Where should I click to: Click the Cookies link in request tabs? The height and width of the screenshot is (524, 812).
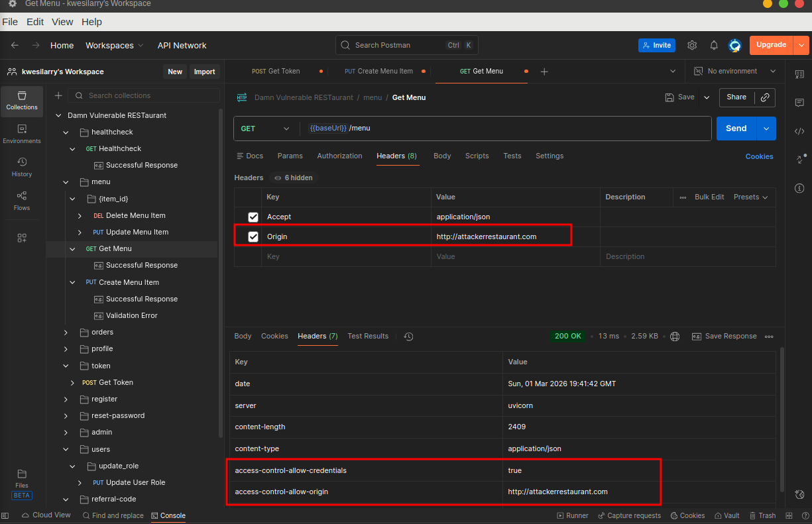[x=759, y=156]
